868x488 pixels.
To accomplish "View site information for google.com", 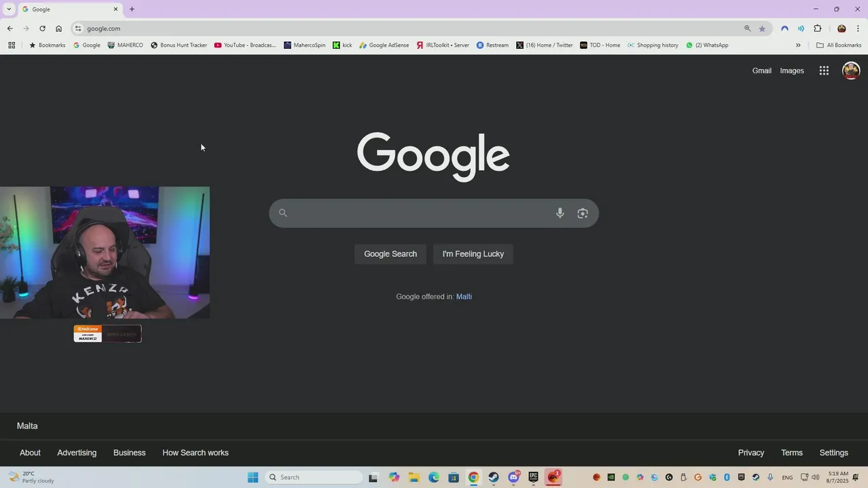I will (78, 28).
